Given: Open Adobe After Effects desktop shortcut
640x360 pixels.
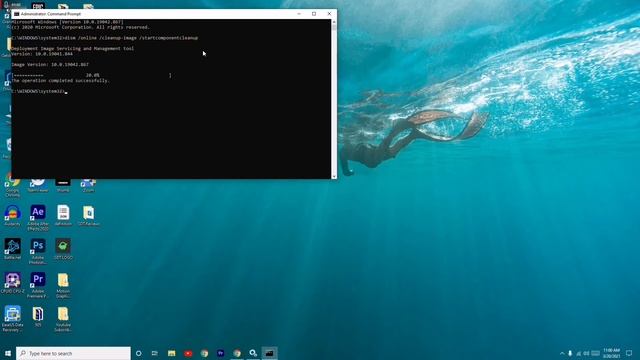Looking at the screenshot, I should tap(38, 217).
